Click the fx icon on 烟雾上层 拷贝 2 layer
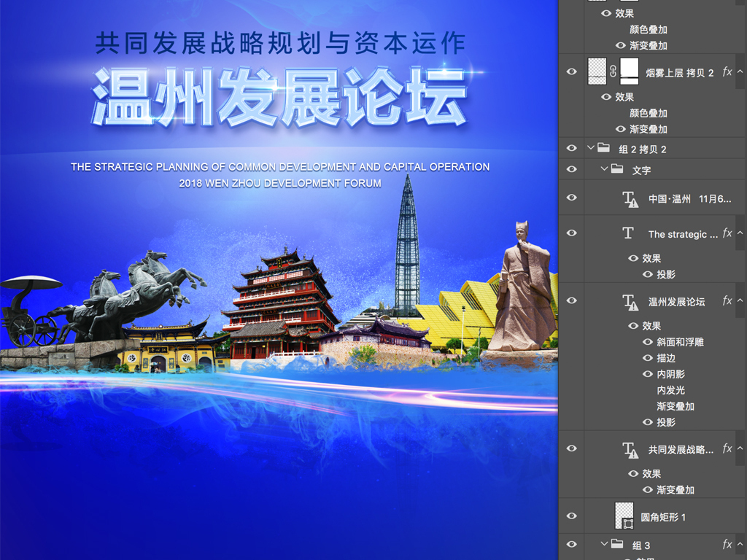This screenshot has width=747, height=560. [x=727, y=71]
